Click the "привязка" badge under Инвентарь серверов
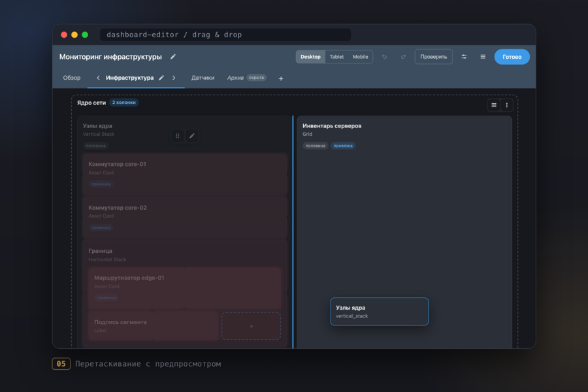The image size is (588, 392). [343, 146]
